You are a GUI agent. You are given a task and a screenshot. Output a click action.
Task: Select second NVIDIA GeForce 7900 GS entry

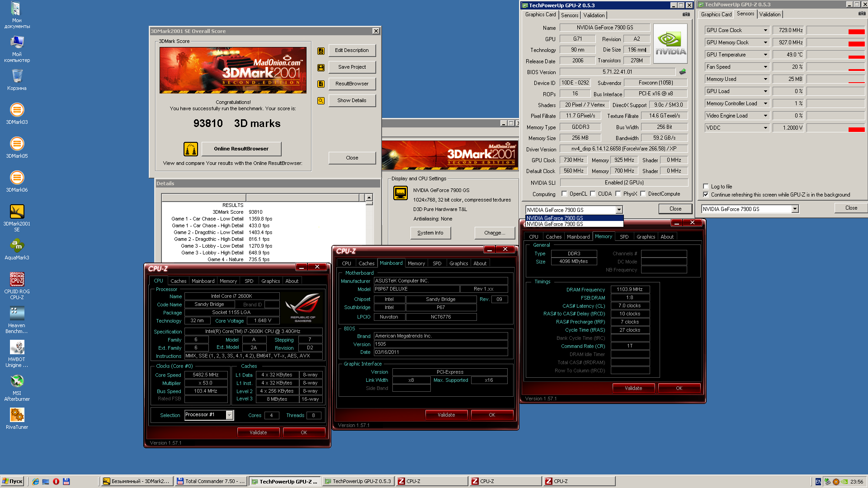574,224
